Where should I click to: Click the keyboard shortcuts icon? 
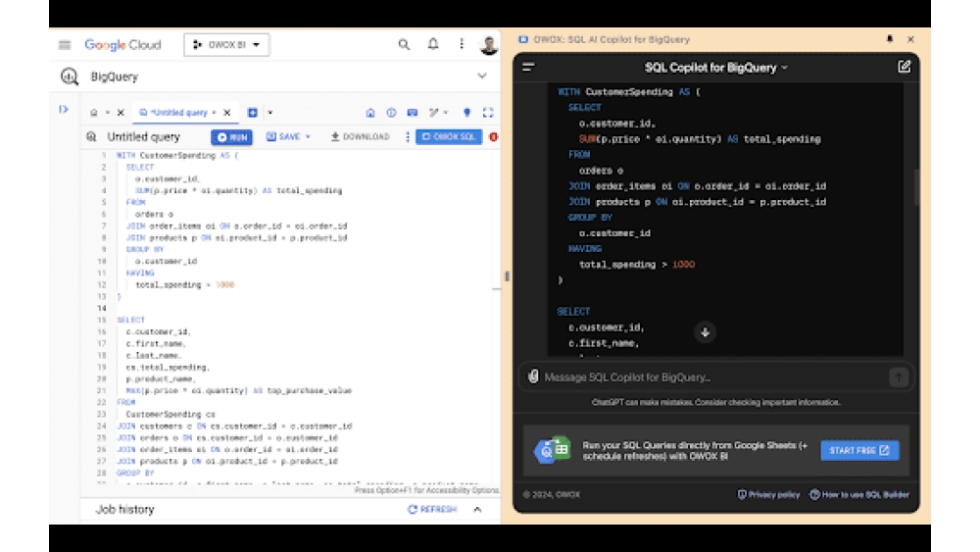click(412, 113)
